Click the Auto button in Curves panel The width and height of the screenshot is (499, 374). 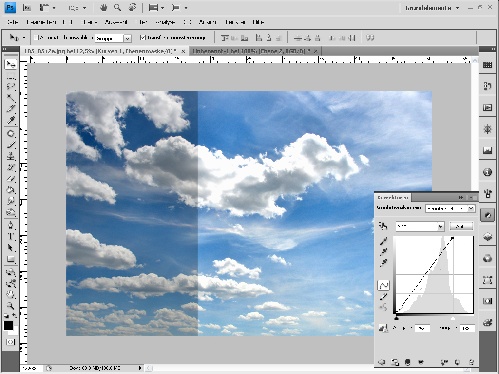click(x=461, y=226)
